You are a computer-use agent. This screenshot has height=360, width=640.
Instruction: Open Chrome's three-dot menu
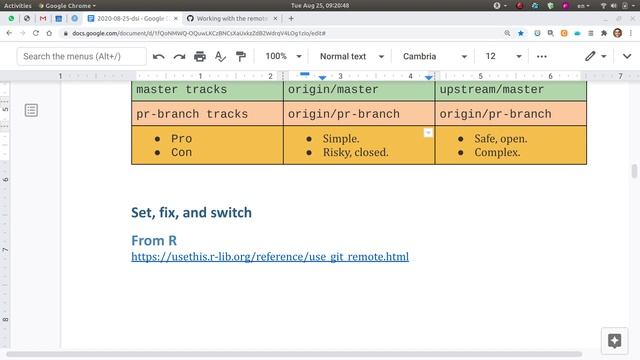coord(631,33)
